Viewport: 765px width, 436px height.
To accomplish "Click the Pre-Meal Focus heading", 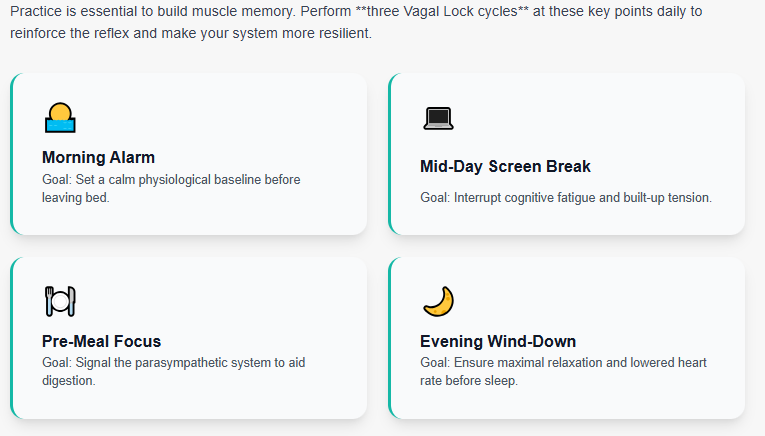I will coord(101,341).
